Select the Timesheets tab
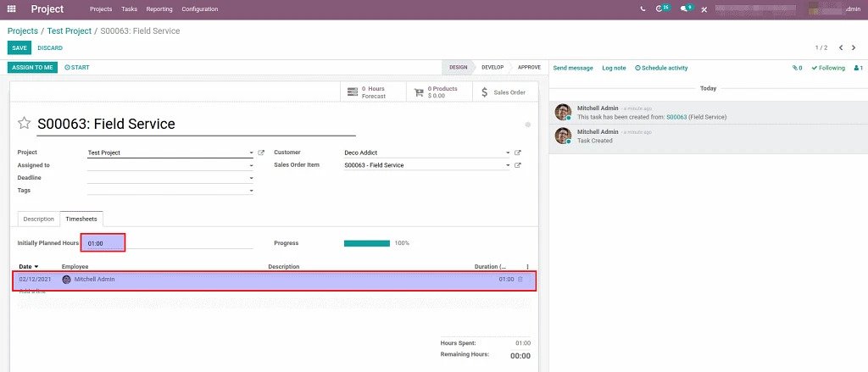This screenshot has height=372, width=868. (81, 219)
